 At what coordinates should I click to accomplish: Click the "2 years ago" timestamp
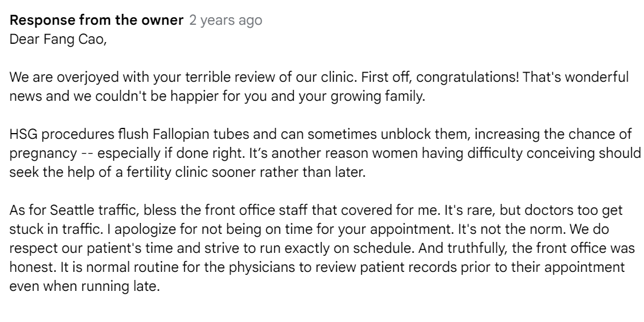point(225,20)
